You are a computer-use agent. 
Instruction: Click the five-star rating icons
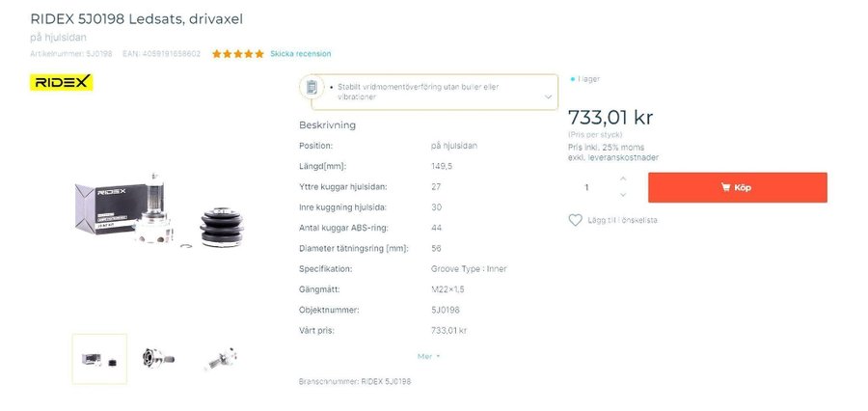pyautogui.click(x=238, y=54)
